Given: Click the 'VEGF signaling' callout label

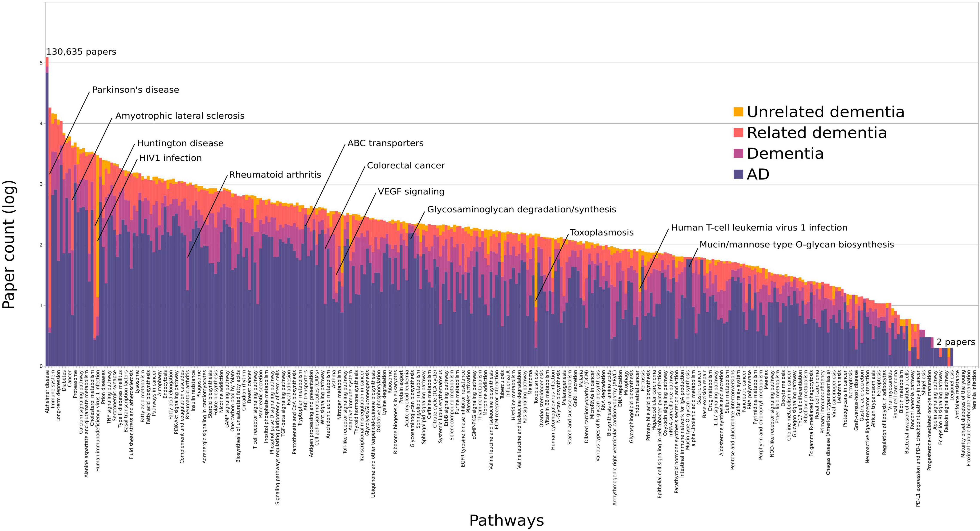Looking at the screenshot, I should [x=411, y=192].
